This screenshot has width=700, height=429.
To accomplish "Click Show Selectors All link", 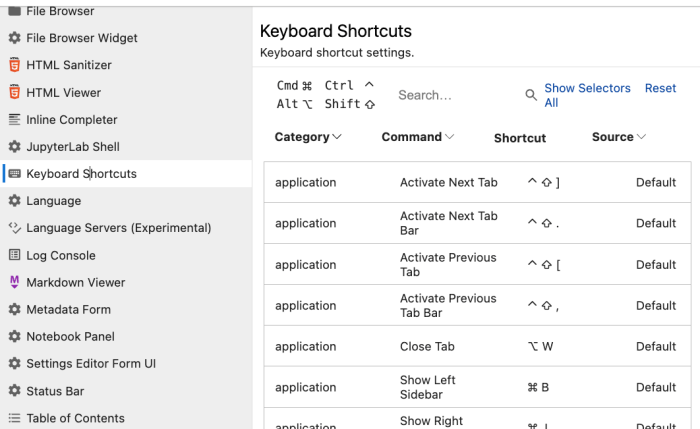I will tap(586, 95).
